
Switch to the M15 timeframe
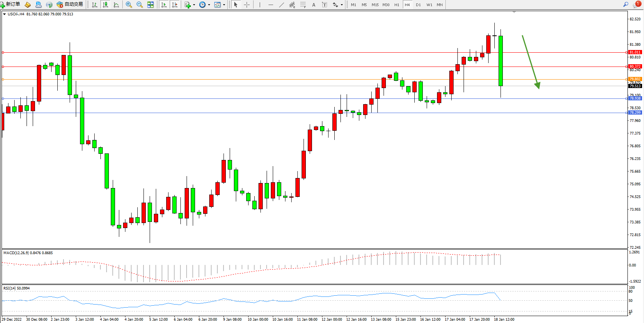[x=375, y=5]
